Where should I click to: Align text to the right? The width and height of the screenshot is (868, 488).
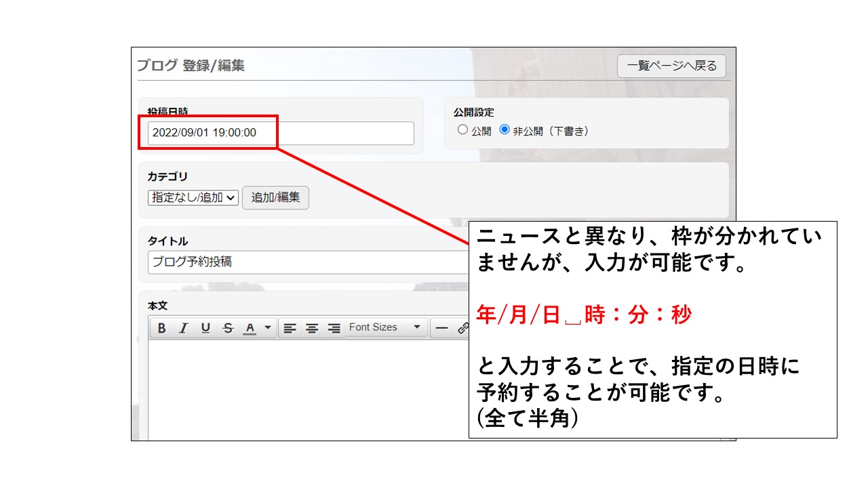(x=334, y=328)
